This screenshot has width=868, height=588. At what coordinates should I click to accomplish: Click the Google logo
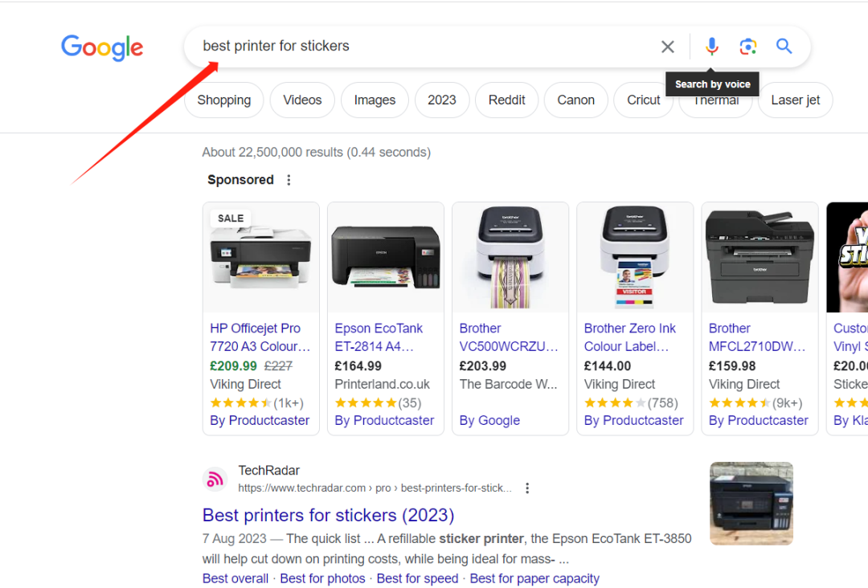(102, 47)
